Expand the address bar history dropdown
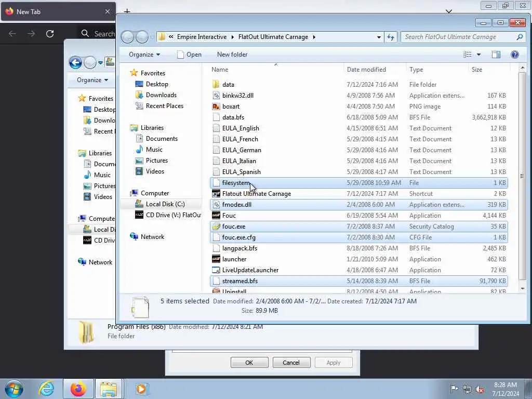 pos(379,37)
